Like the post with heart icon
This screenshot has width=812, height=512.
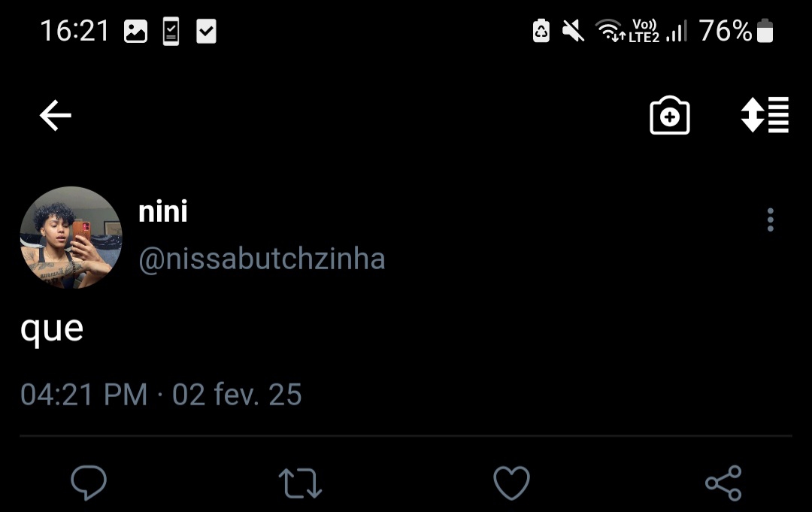click(x=511, y=483)
